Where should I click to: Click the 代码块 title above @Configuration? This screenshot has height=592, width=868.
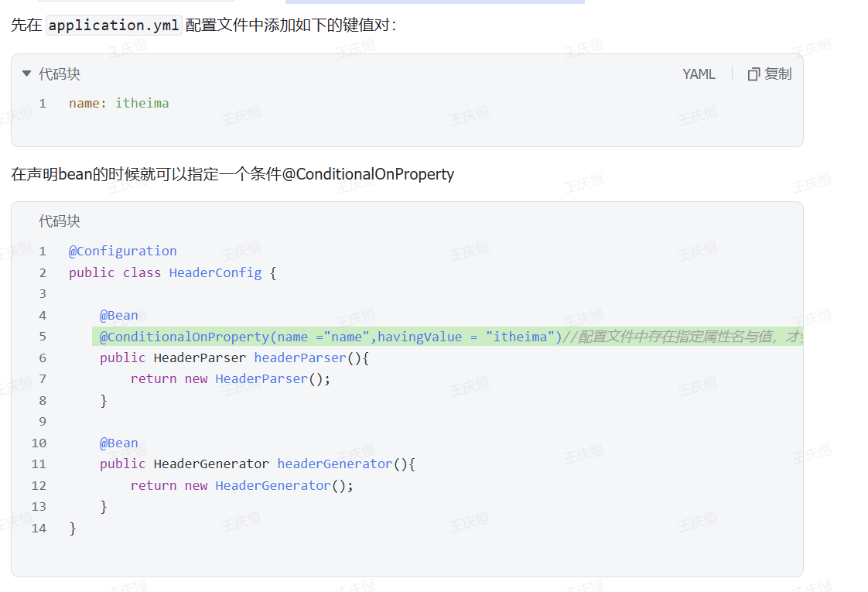point(60,221)
